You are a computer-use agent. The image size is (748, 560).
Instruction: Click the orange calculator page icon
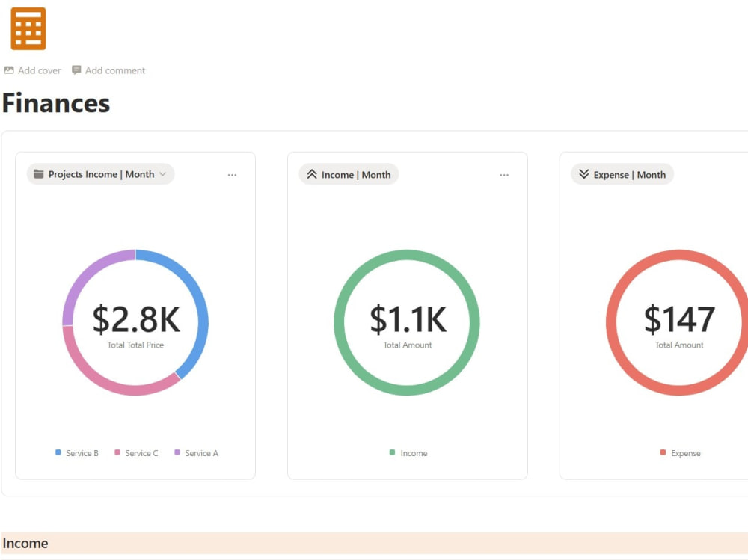point(28,28)
